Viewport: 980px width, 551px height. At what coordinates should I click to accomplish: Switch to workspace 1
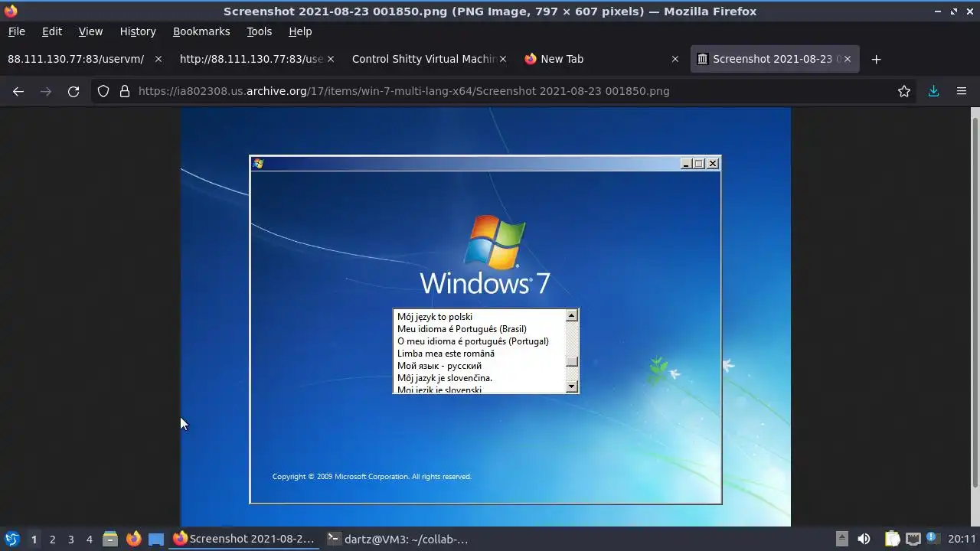[34, 539]
